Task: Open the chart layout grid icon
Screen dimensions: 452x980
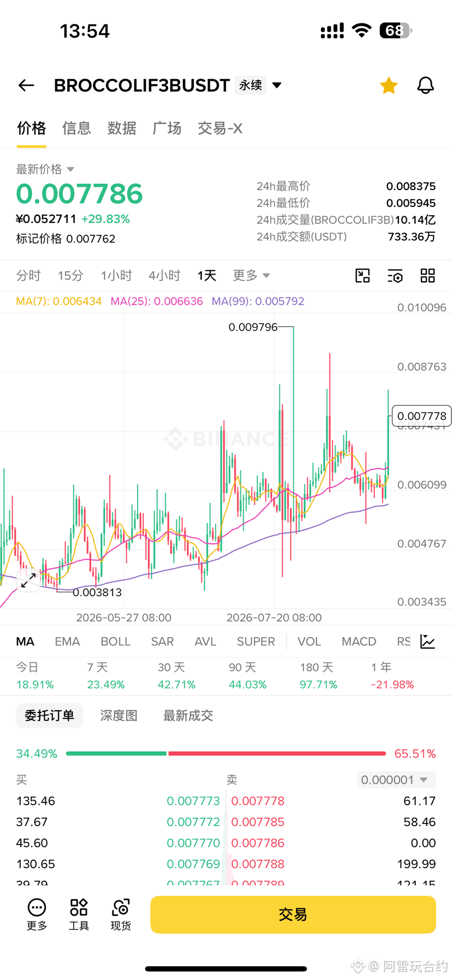Action: (428, 276)
